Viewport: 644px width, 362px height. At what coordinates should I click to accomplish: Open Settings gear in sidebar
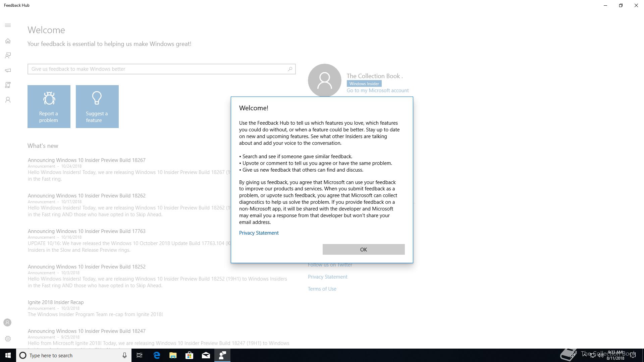point(8,339)
